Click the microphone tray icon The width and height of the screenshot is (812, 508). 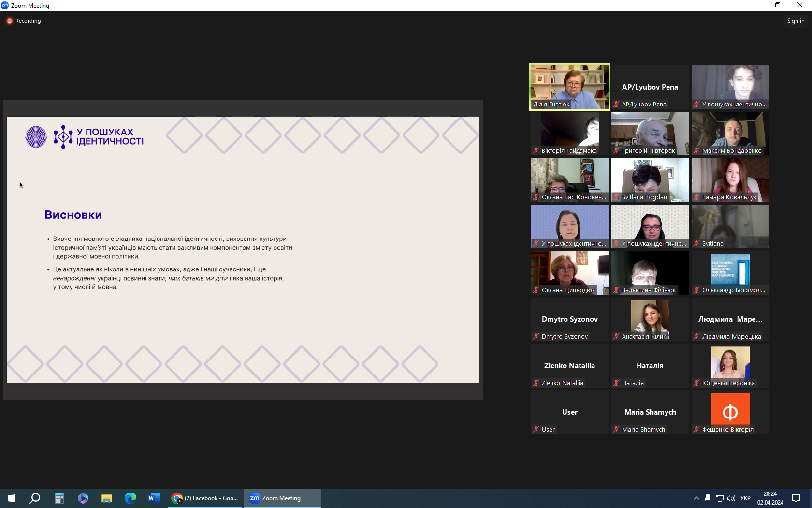pyautogui.click(x=708, y=498)
